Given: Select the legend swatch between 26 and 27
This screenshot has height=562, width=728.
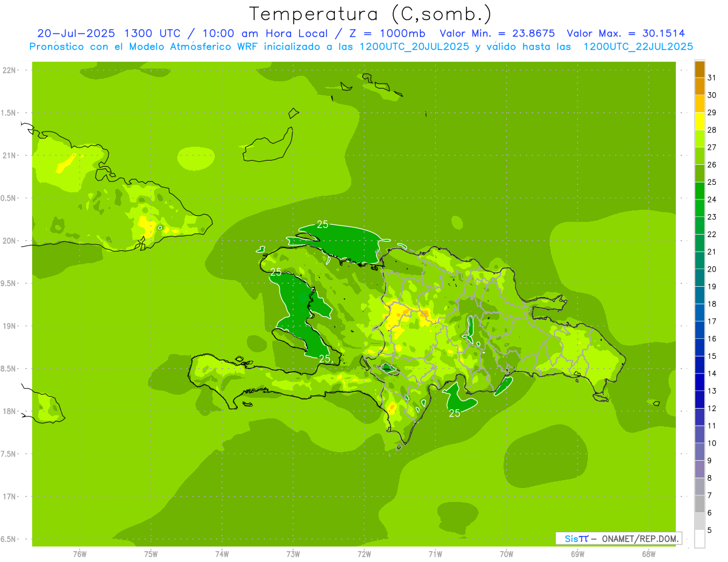Looking at the screenshot, I should click(699, 156).
